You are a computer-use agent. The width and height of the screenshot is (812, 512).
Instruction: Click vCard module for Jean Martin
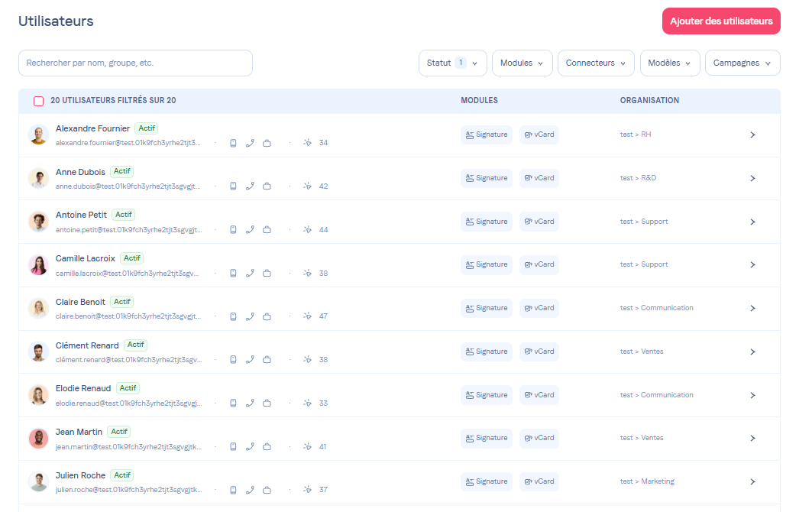pos(539,439)
